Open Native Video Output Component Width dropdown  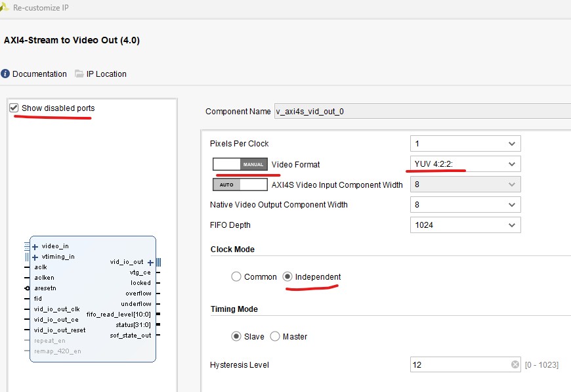[x=465, y=205]
